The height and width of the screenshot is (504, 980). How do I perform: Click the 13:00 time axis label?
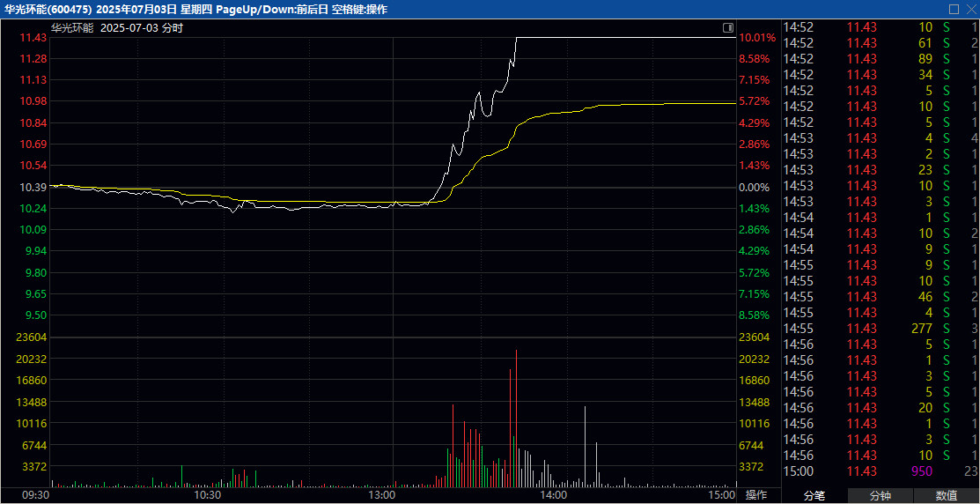click(381, 495)
